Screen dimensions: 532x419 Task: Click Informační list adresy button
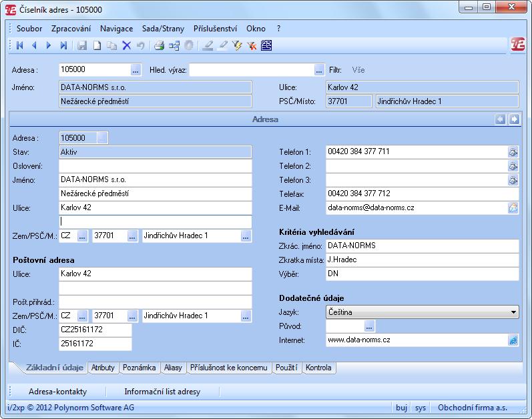coord(162,392)
